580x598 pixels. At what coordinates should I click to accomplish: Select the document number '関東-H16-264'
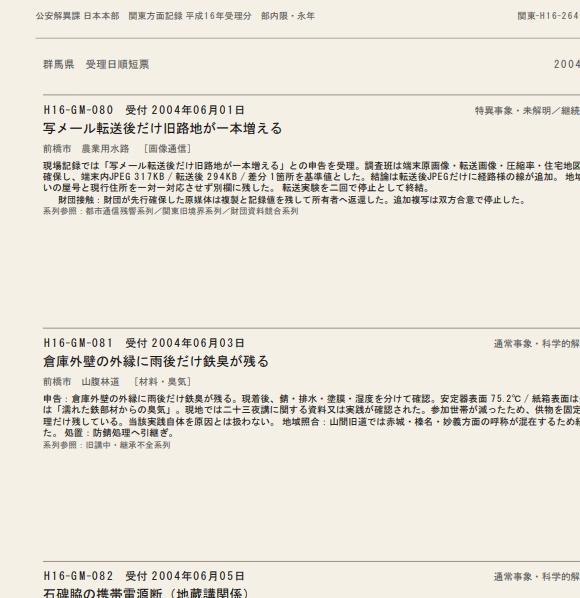coord(548,16)
